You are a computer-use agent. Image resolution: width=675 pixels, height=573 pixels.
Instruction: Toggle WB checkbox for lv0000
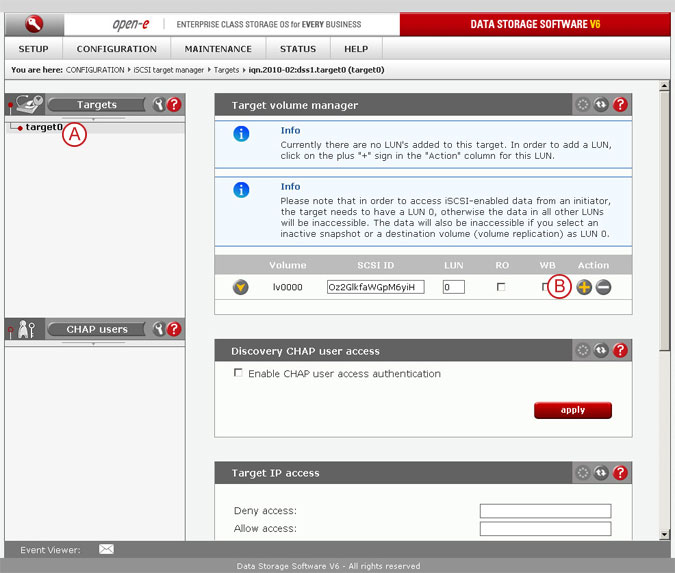545,287
